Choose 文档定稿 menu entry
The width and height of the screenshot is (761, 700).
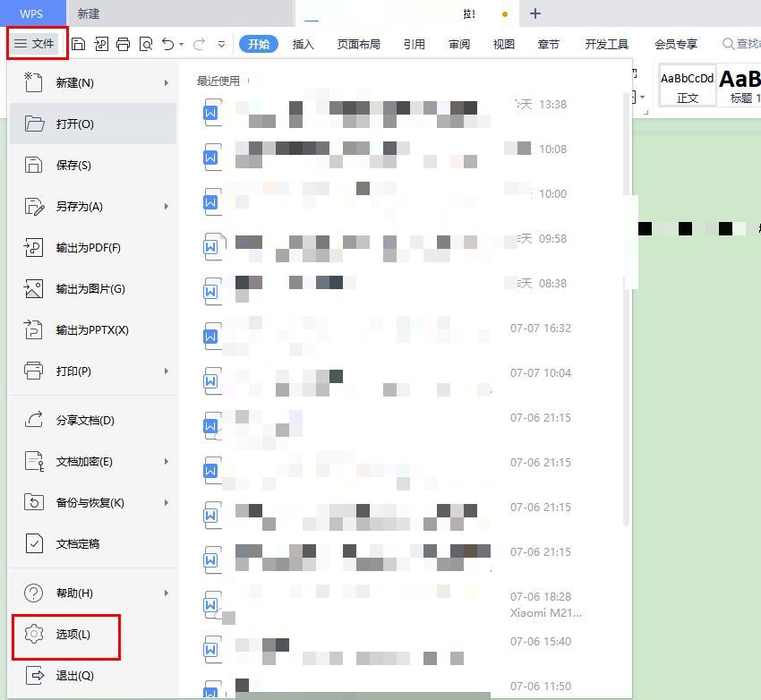pos(93,543)
